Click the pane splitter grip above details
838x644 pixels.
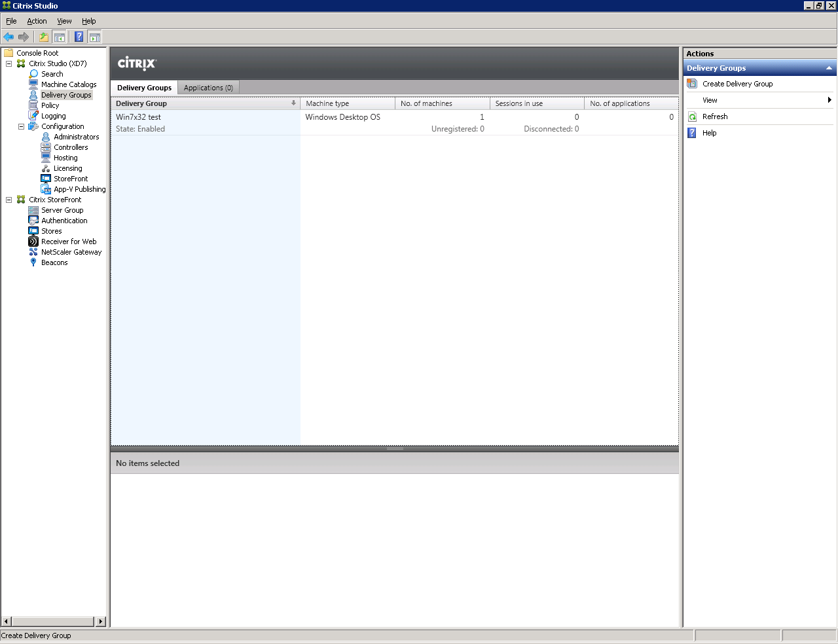[x=395, y=449]
